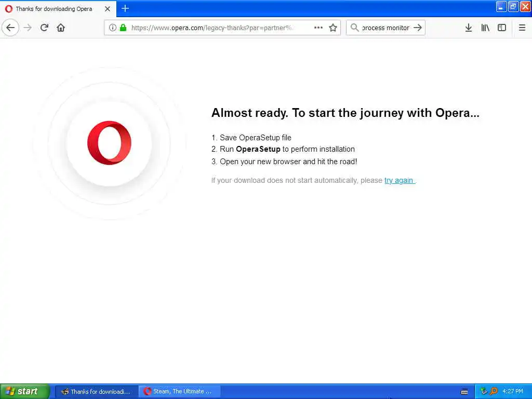This screenshot has height=399, width=532.
Task: Close the Thanks for downloading Opera tab
Action: 107,9
